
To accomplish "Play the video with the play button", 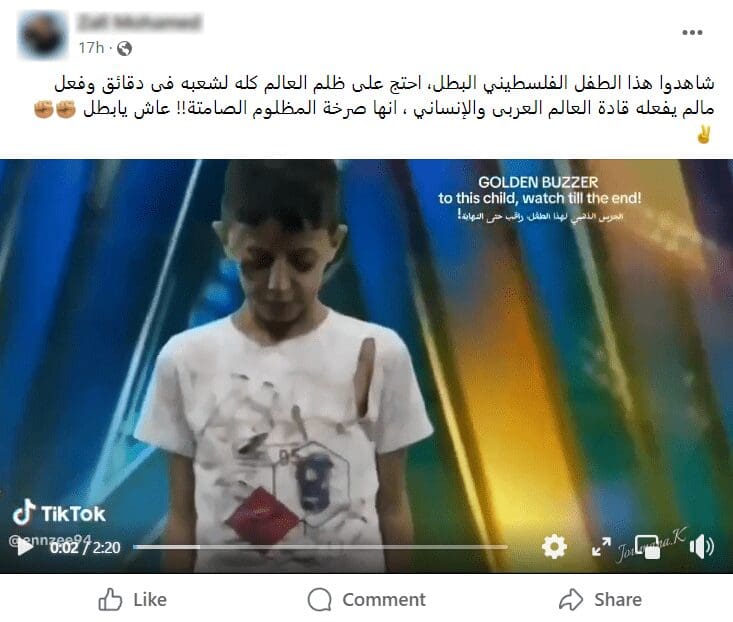I will (24, 547).
